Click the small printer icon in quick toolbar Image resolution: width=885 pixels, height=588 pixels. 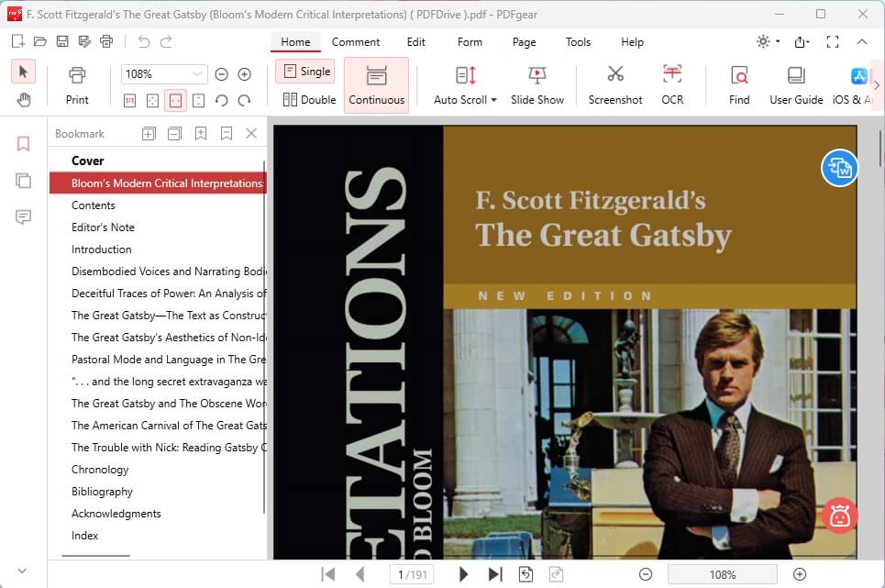click(x=106, y=41)
